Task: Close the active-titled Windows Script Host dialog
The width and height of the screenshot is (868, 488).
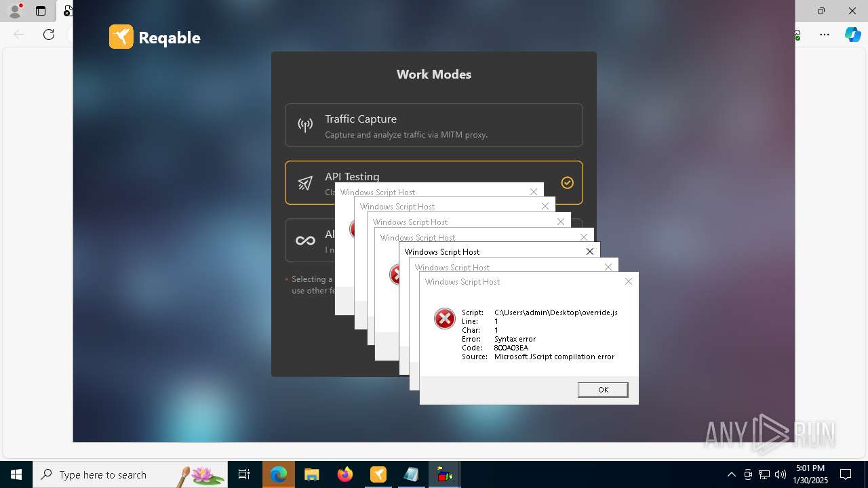Action: coord(590,251)
